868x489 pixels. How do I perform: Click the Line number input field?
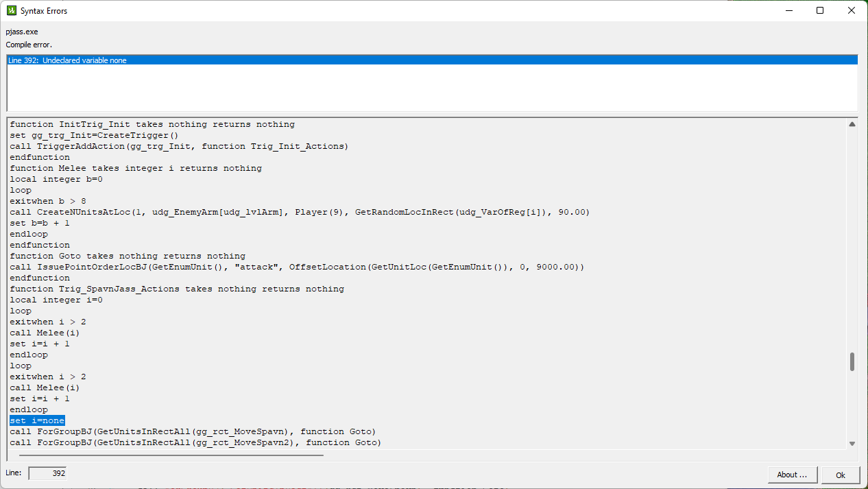47,473
